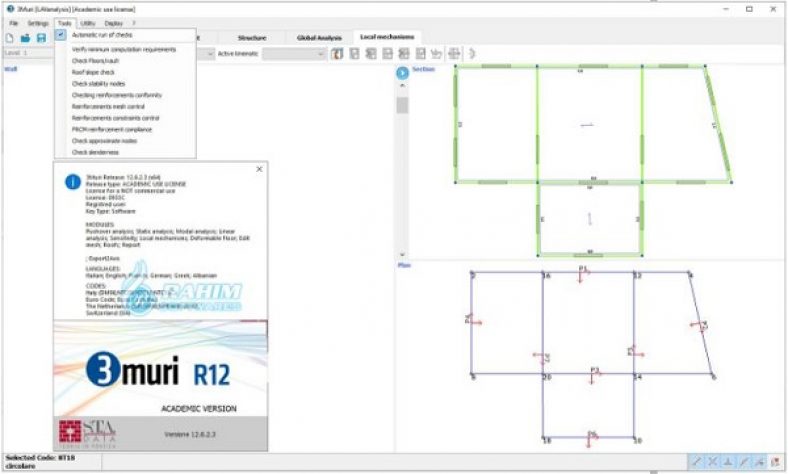Click the red icon at the status bar end

[776, 461]
